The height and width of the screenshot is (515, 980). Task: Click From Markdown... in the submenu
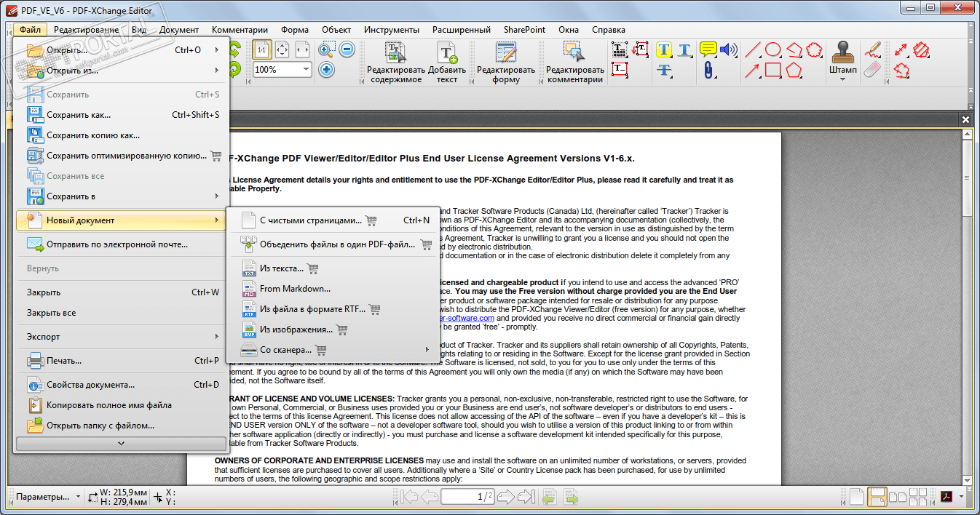coord(333,289)
